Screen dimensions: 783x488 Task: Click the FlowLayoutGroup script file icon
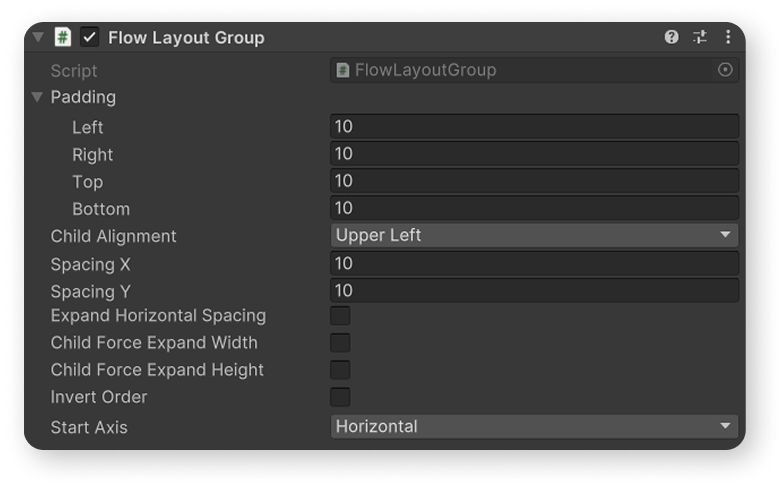click(x=343, y=70)
